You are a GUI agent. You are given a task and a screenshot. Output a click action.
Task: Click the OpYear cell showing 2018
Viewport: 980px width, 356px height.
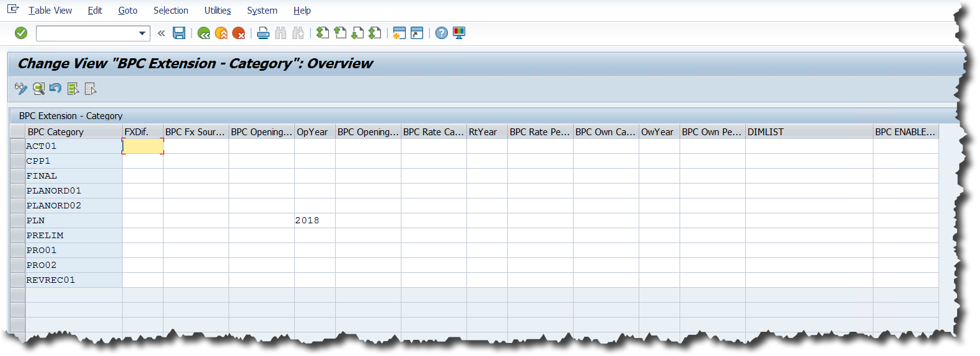[314, 221]
